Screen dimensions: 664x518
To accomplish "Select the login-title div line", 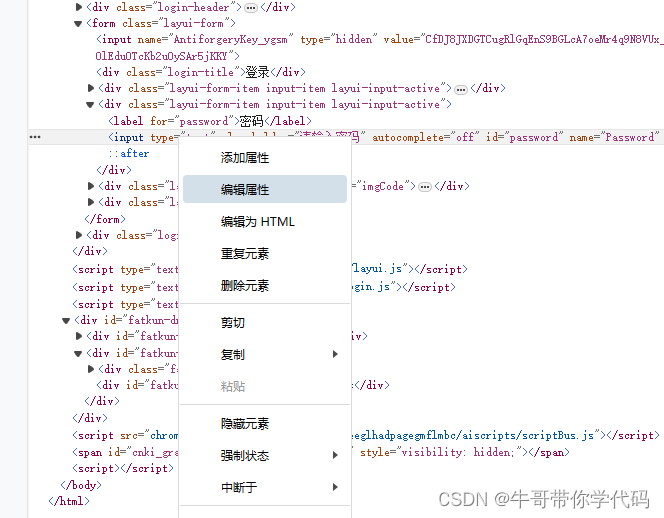I will [x=201, y=72].
